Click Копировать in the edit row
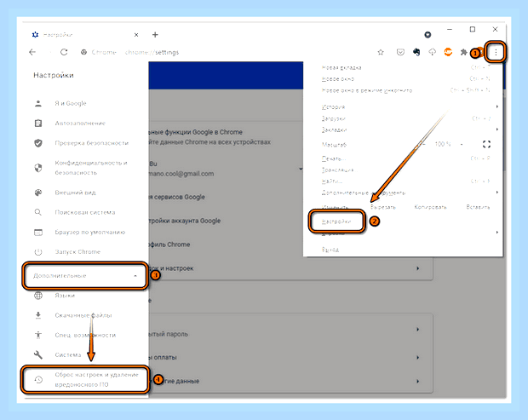This screenshot has height=420, width=528. pyautogui.click(x=430, y=207)
